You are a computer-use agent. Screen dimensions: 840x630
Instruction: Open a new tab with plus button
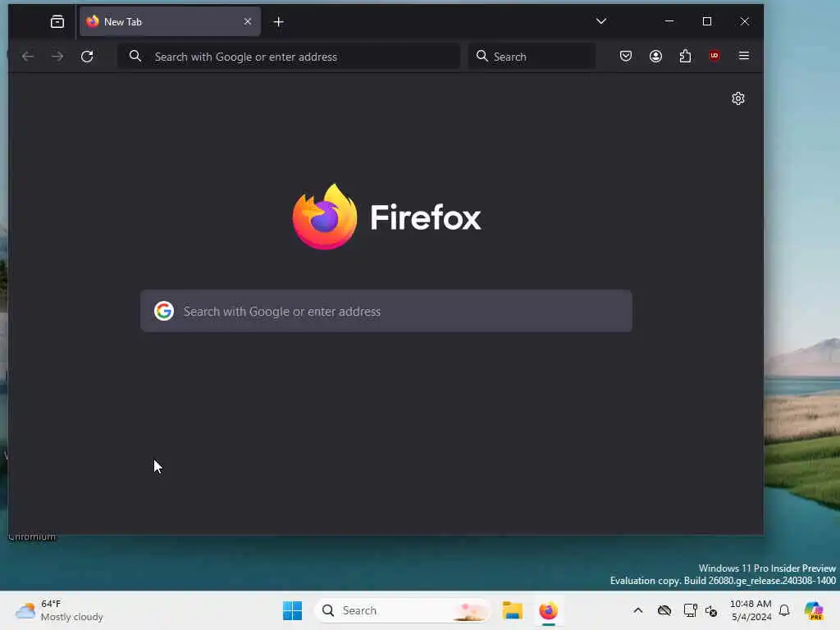click(x=279, y=22)
